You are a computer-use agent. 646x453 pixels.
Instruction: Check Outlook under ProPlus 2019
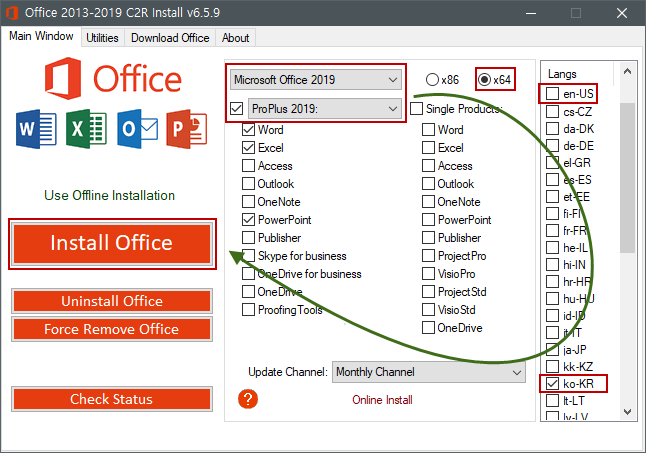click(x=248, y=184)
